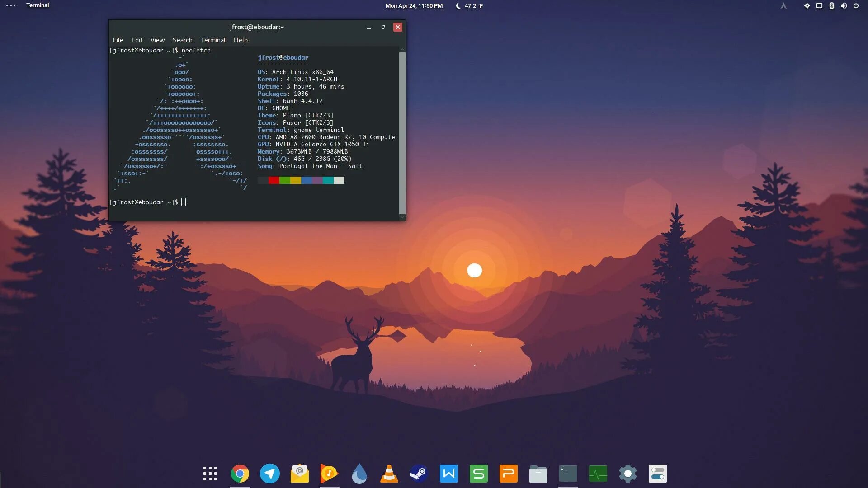Open GNOME Tweak Tool from the dock
The width and height of the screenshot is (868, 488).
tap(658, 474)
